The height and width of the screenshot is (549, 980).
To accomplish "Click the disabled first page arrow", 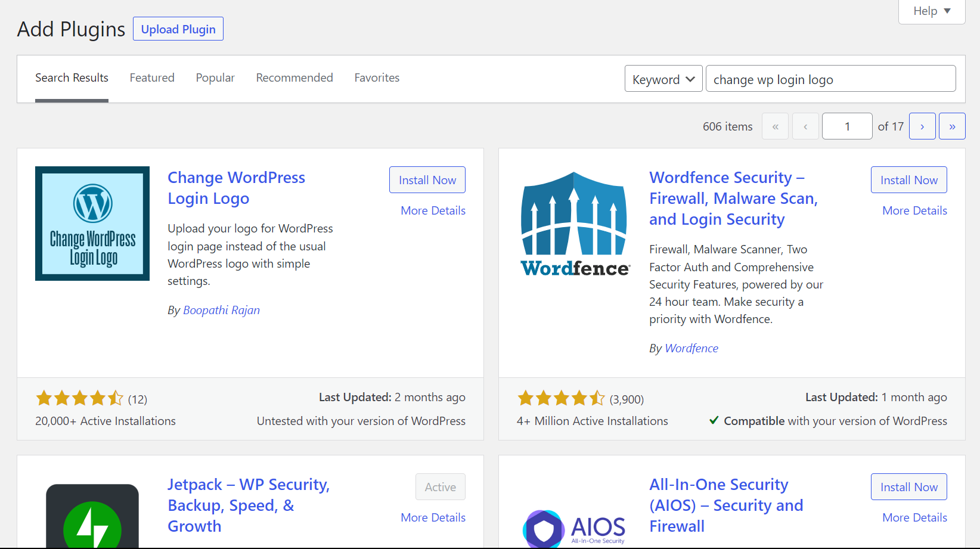I will [x=776, y=126].
